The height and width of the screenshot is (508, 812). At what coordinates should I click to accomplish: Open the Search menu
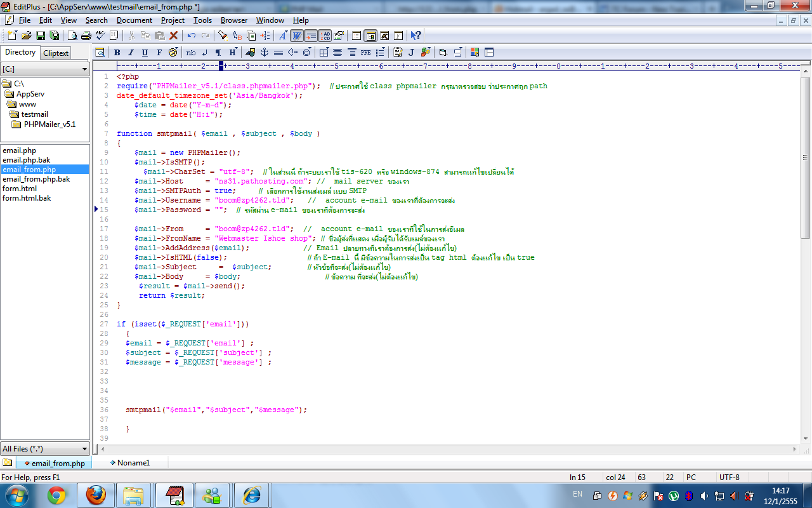(96, 20)
